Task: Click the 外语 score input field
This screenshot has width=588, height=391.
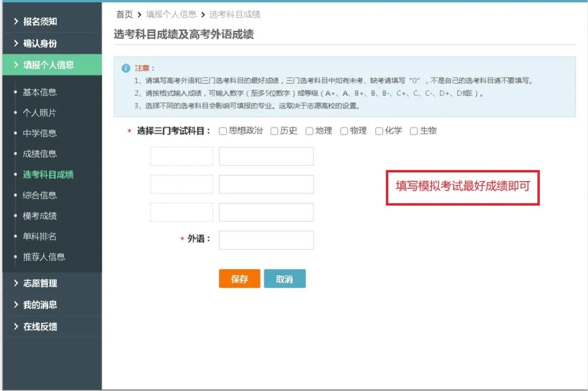Action: (x=266, y=240)
